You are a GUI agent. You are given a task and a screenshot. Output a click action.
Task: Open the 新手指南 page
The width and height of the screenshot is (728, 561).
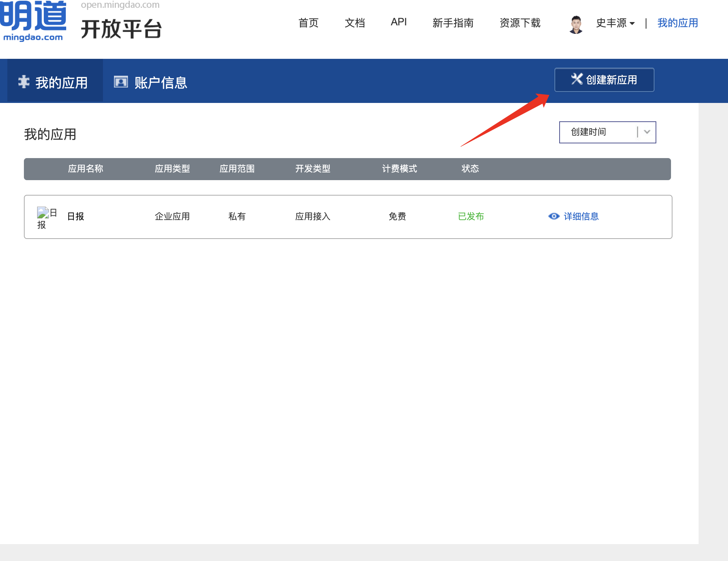[453, 23]
